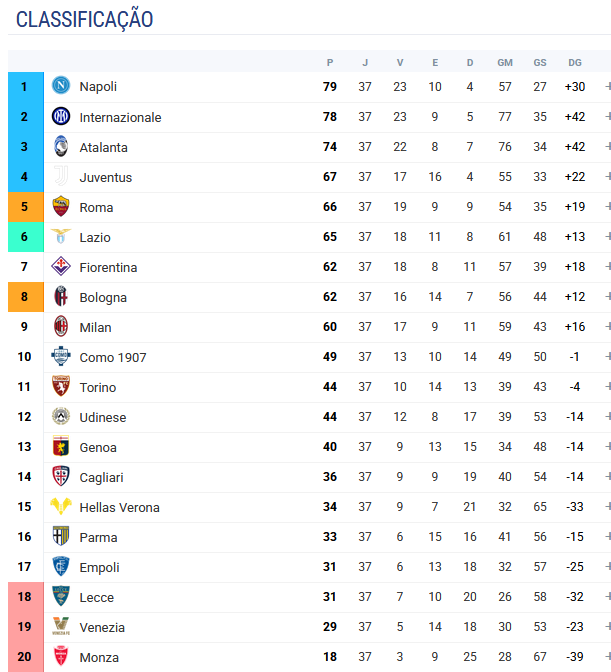
Task: Sort by the P points column header
Action: pos(329,63)
